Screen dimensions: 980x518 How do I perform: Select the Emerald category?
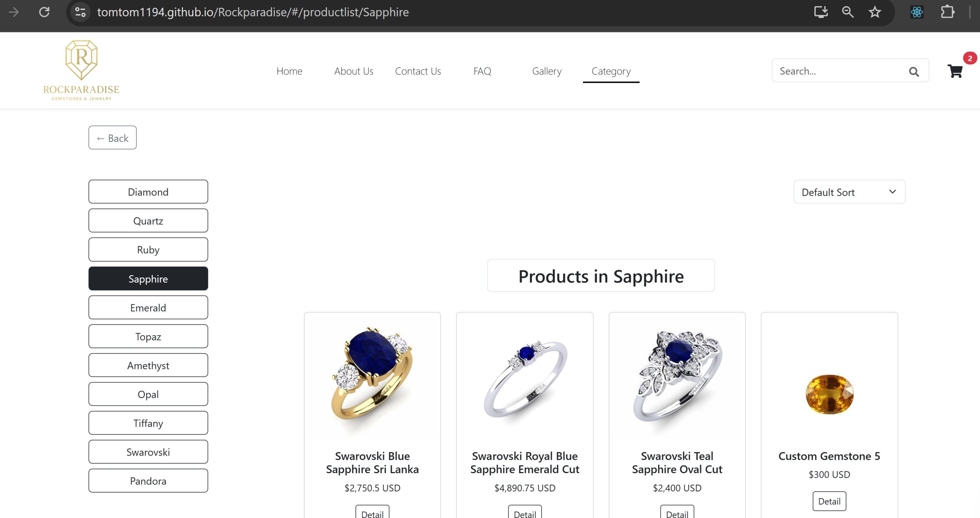point(148,308)
